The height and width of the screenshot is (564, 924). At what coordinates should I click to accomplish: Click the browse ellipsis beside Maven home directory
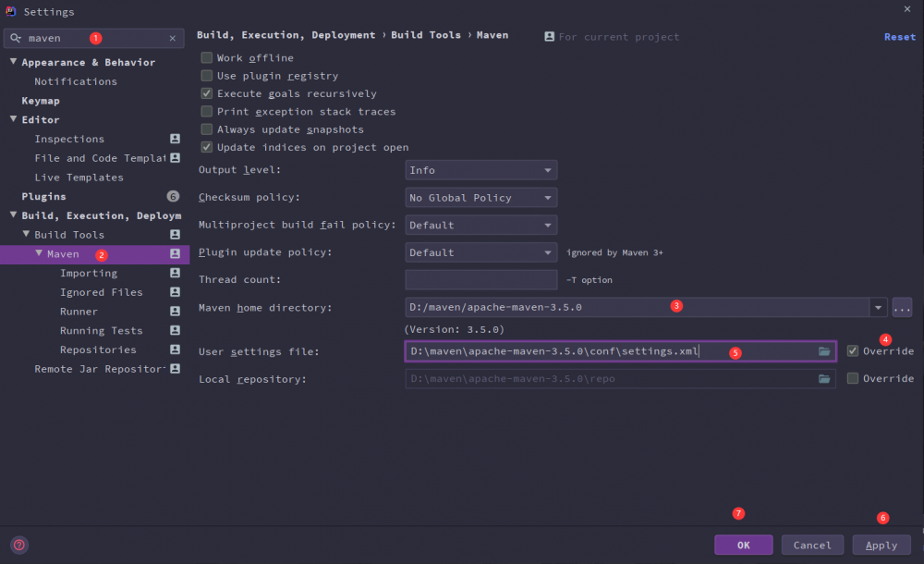coord(902,307)
